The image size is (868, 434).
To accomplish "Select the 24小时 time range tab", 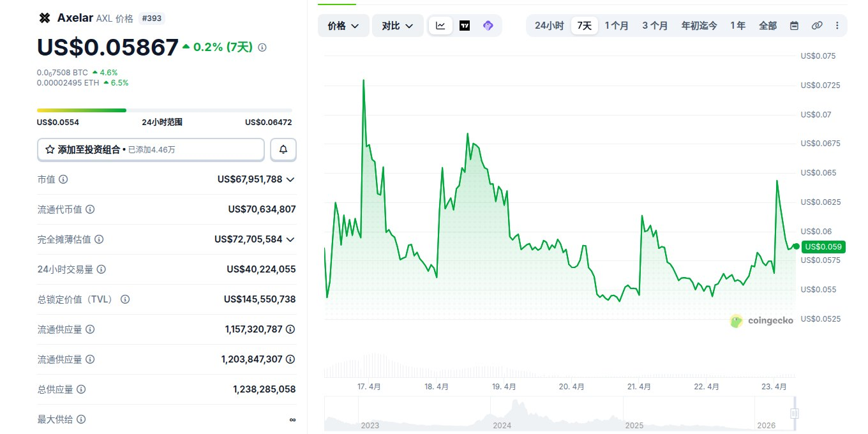I will click(550, 26).
